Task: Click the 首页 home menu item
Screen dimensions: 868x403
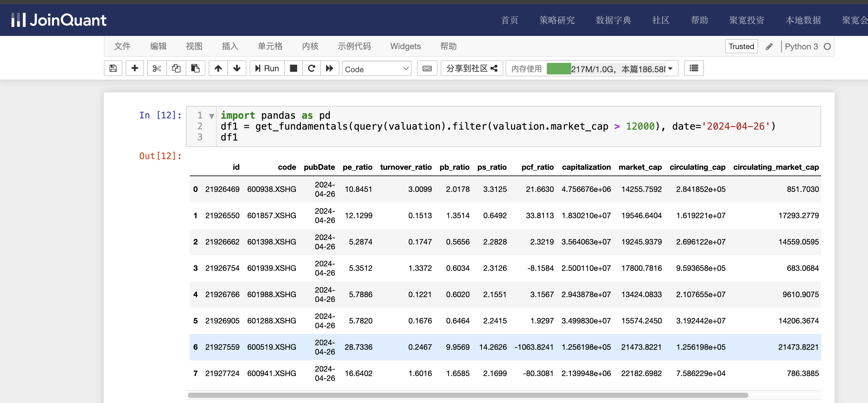Action: [509, 19]
